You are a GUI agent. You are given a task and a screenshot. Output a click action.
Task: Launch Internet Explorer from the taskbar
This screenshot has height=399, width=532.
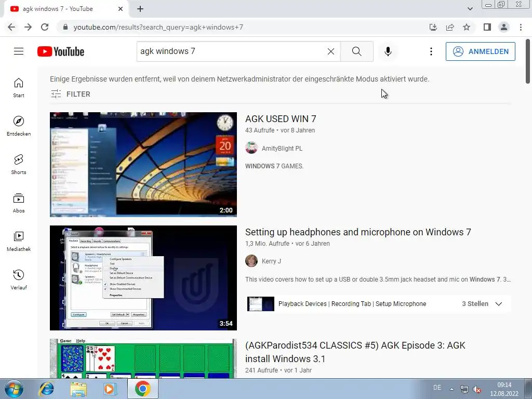[46, 389]
